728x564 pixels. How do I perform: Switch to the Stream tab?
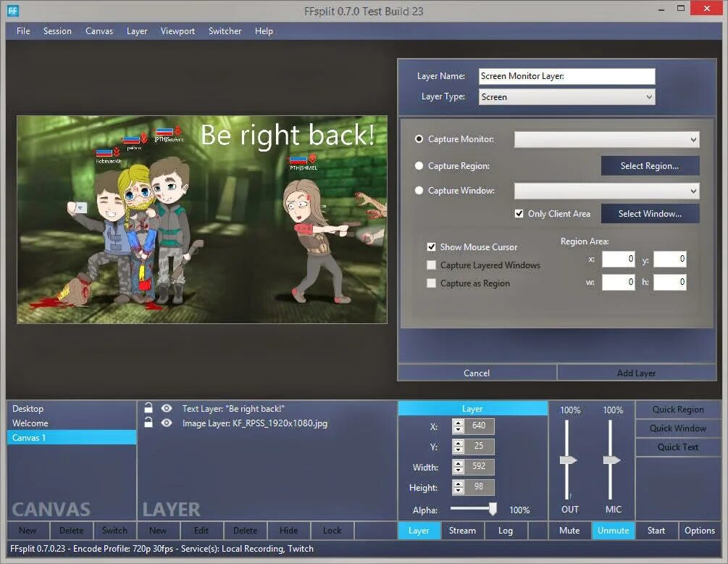462,530
